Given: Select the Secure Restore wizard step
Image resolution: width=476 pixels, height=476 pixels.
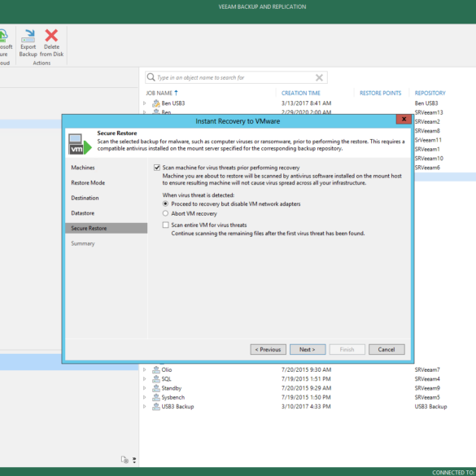Looking at the screenshot, I should 107,229.
